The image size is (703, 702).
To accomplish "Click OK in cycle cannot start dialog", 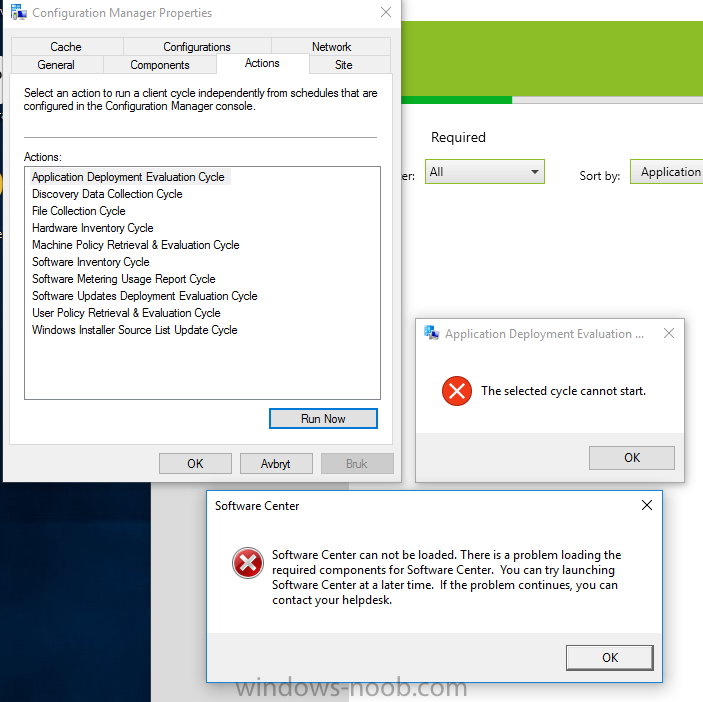I will (x=632, y=458).
